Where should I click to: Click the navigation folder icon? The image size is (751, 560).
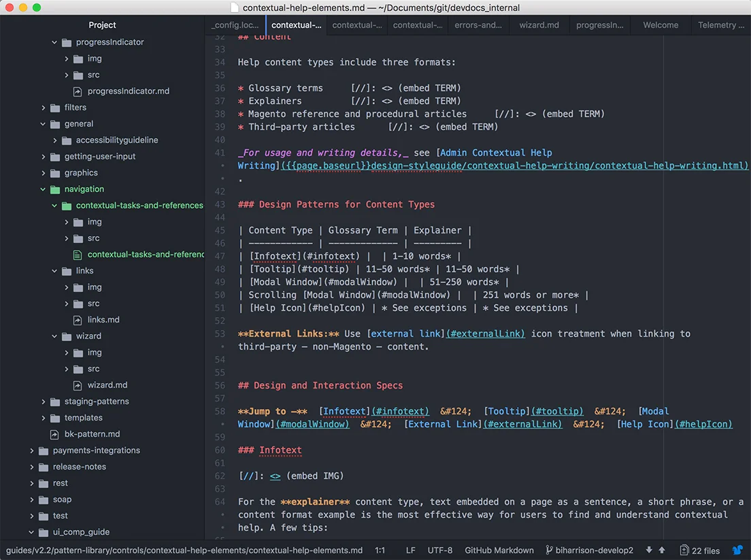(x=55, y=189)
